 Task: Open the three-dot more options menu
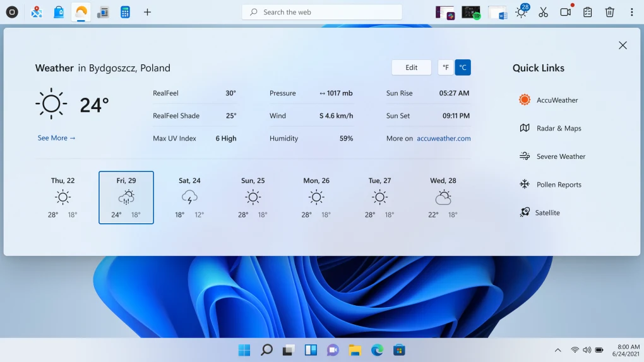(631, 12)
